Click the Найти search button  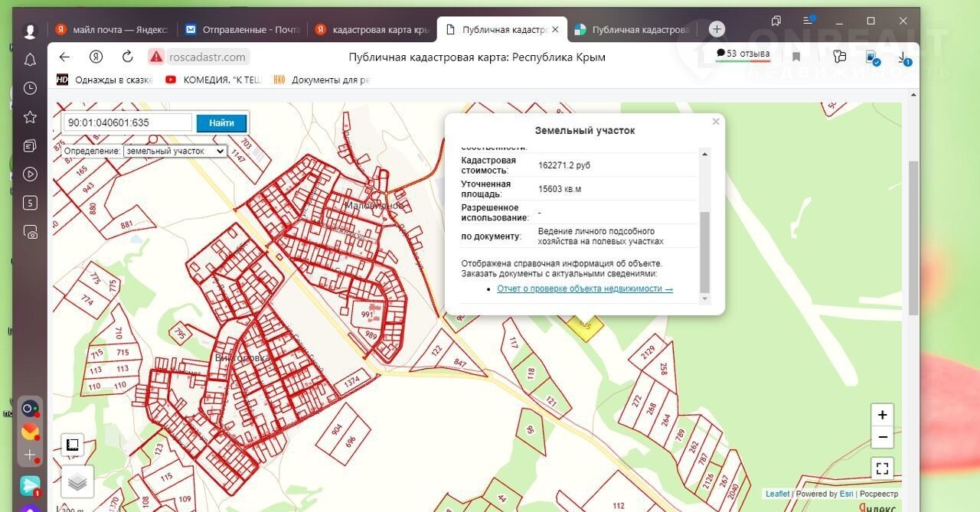coord(221,122)
